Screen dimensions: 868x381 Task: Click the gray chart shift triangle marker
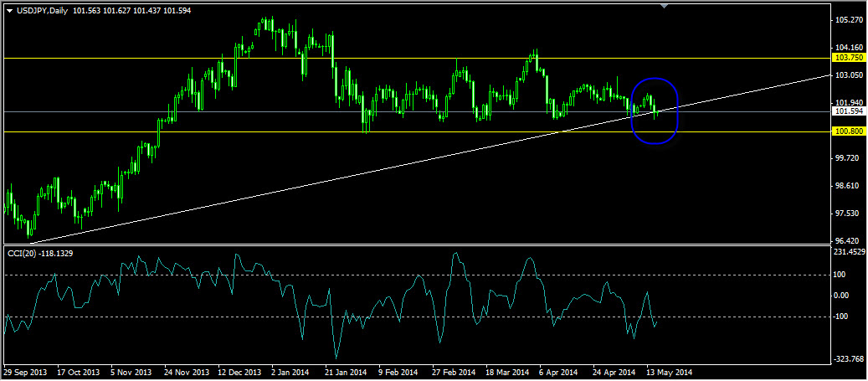pos(665,6)
